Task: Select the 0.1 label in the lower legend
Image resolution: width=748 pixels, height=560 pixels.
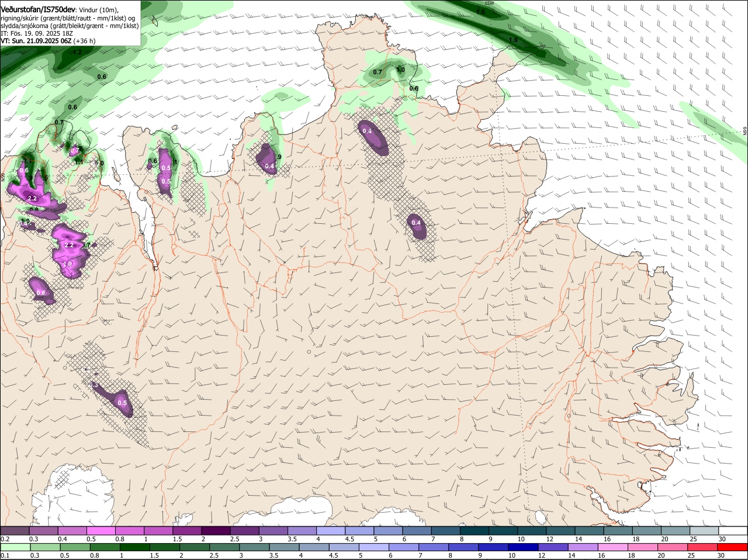Action: 5,555
